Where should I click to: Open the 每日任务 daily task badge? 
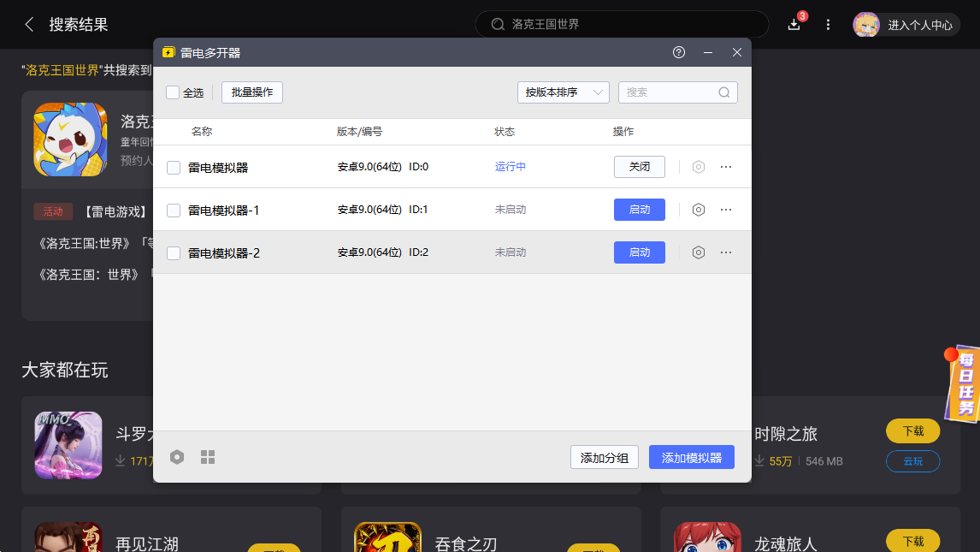click(x=963, y=384)
